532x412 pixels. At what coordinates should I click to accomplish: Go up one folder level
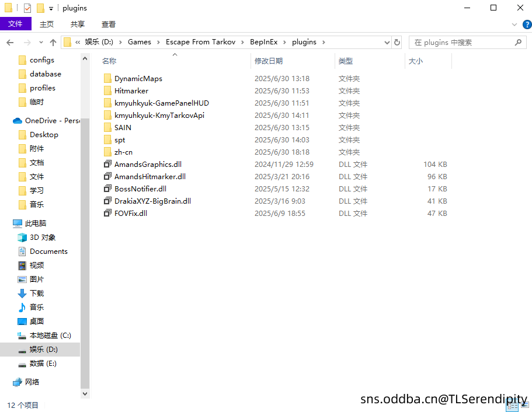[53, 43]
